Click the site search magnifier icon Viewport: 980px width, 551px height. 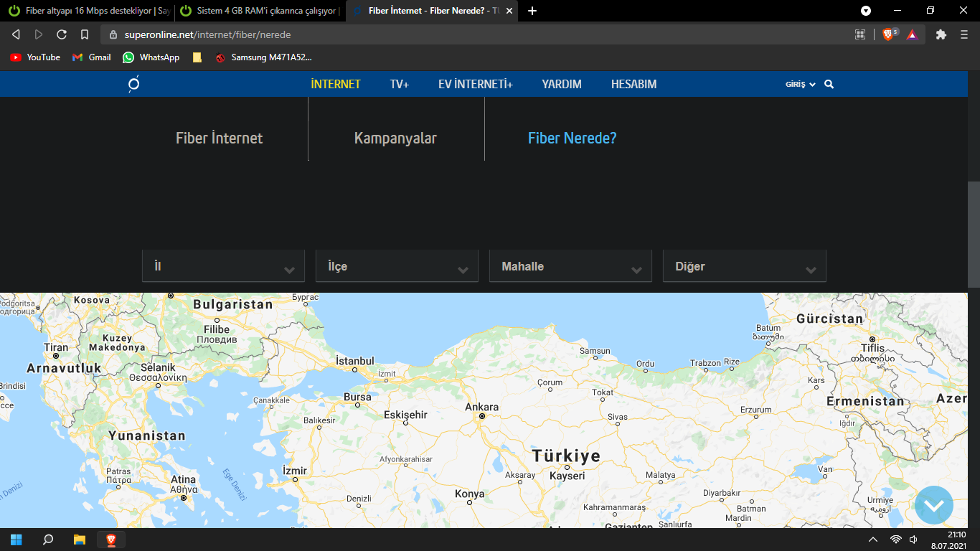point(829,84)
